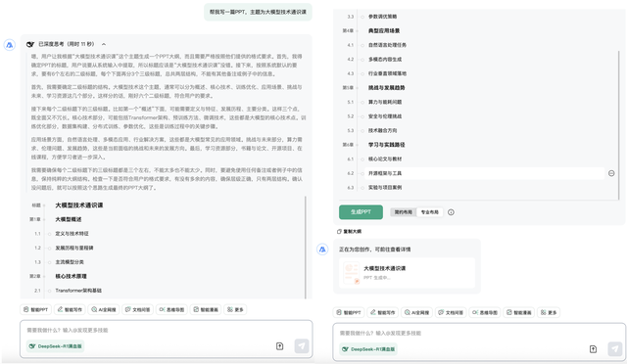Open the 大模型技术通识课 PPT generation card
Viewport: 627px width, 364px height.
(407, 273)
